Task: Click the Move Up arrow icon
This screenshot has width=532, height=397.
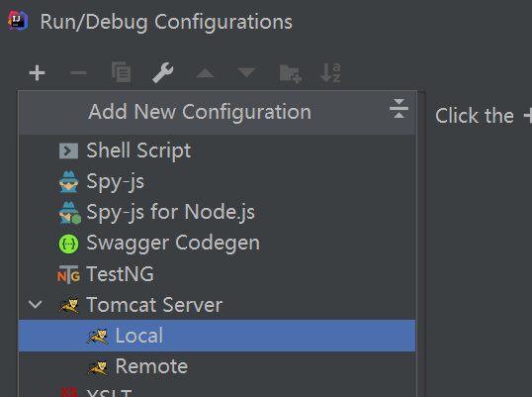Action: point(205,73)
